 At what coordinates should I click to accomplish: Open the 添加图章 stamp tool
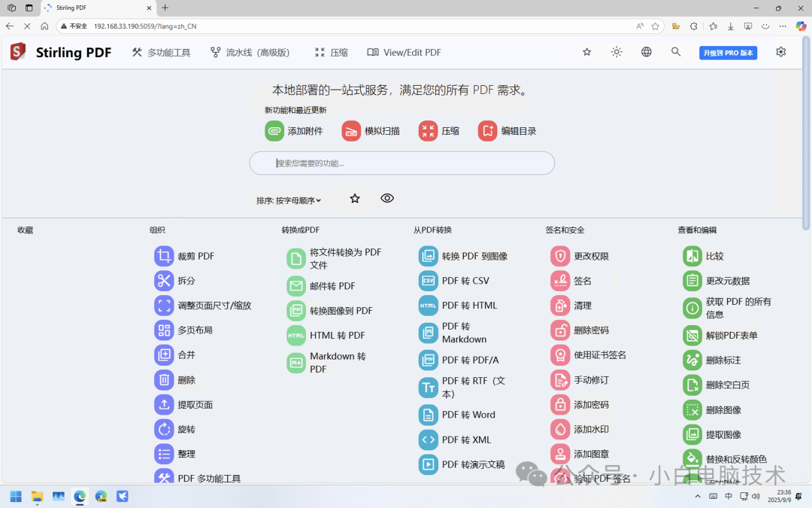[x=580, y=454]
